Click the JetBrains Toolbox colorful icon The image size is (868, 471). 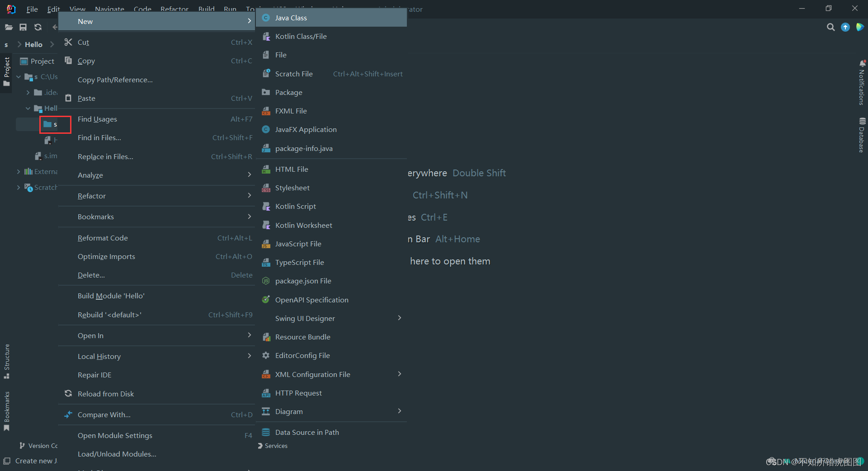click(x=859, y=27)
